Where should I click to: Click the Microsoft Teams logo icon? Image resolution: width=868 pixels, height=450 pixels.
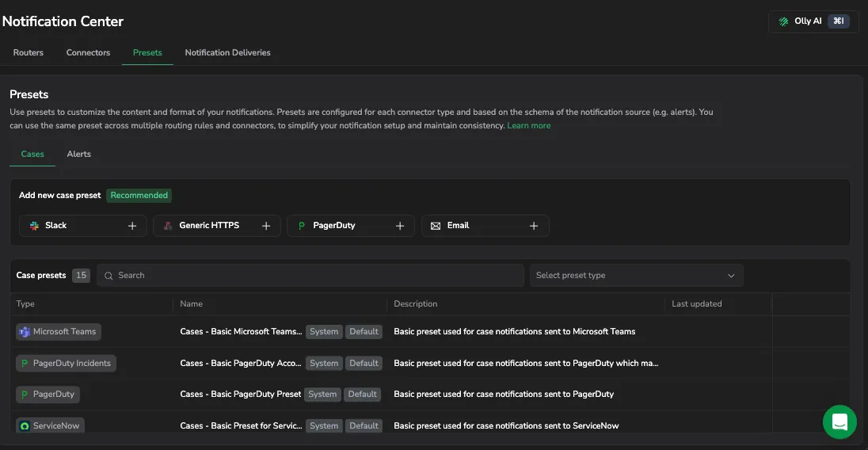(25, 332)
